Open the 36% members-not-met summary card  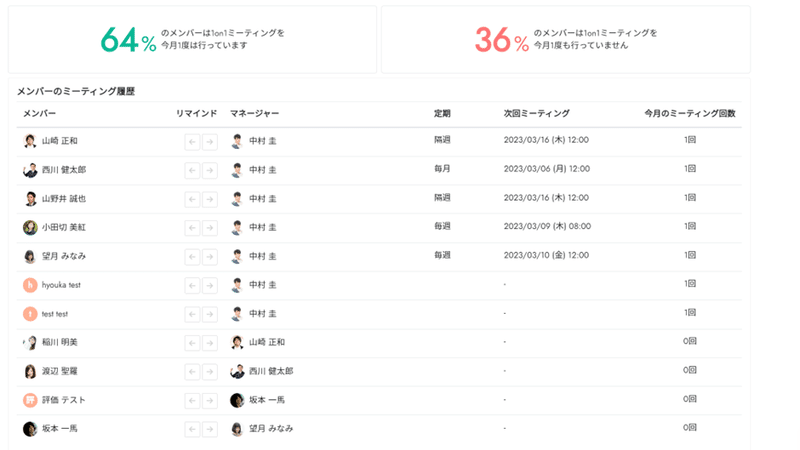[x=566, y=39]
